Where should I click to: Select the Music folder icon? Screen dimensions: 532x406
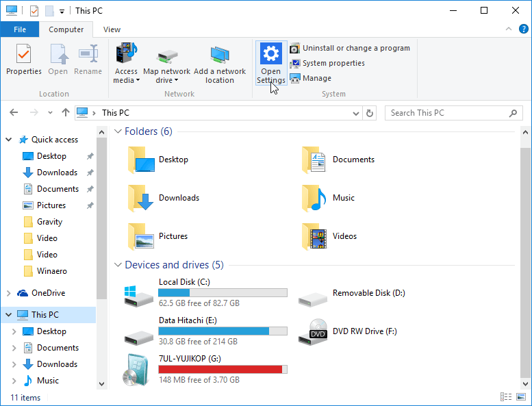point(314,198)
